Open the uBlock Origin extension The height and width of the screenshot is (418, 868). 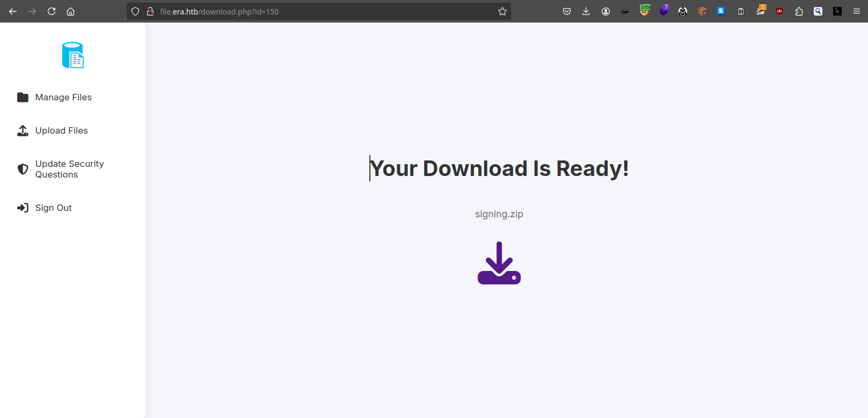[779, 11]
